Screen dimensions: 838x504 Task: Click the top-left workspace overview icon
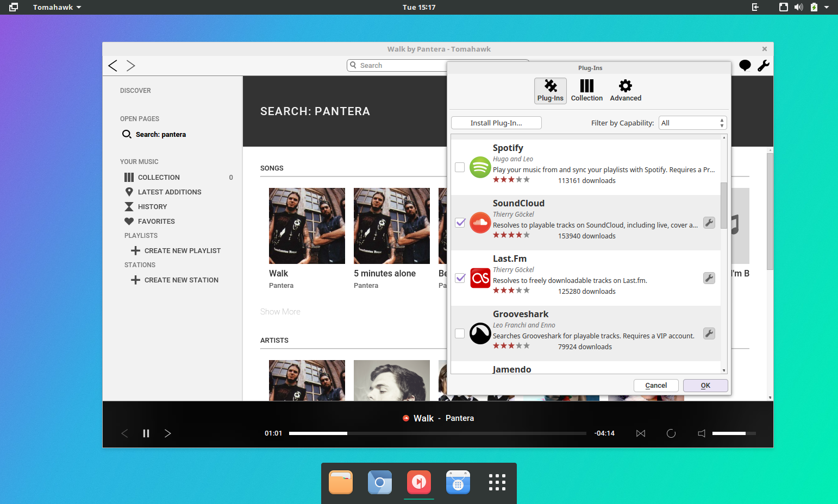point(14,7)
